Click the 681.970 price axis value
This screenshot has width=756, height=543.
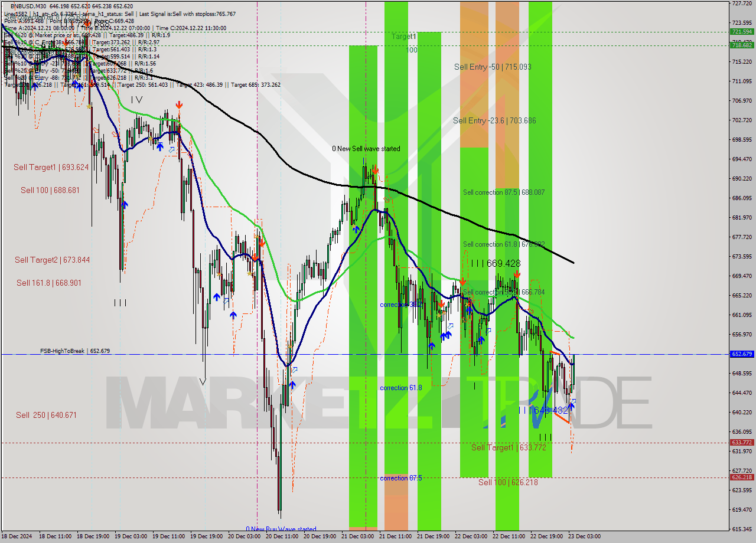coord(742,217)
